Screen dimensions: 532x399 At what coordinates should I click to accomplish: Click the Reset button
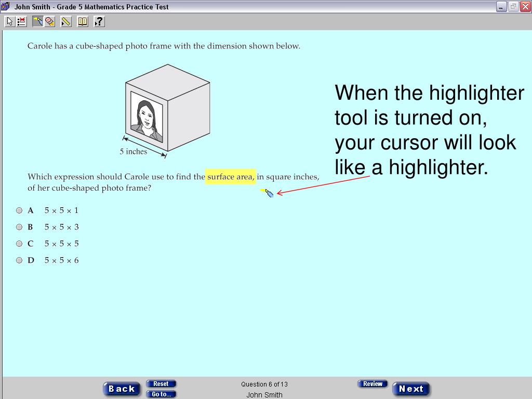[x=161, y=384]
